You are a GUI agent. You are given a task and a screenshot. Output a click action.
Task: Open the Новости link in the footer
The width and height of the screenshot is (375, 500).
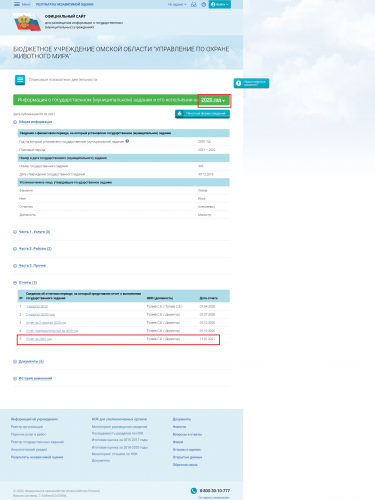[x=179, y=427]
